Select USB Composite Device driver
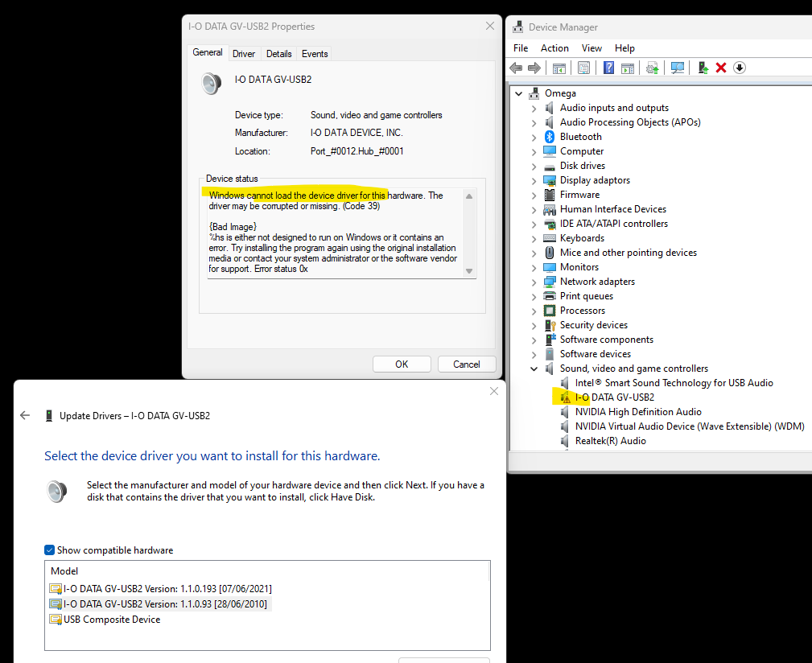 coord(105,620)
